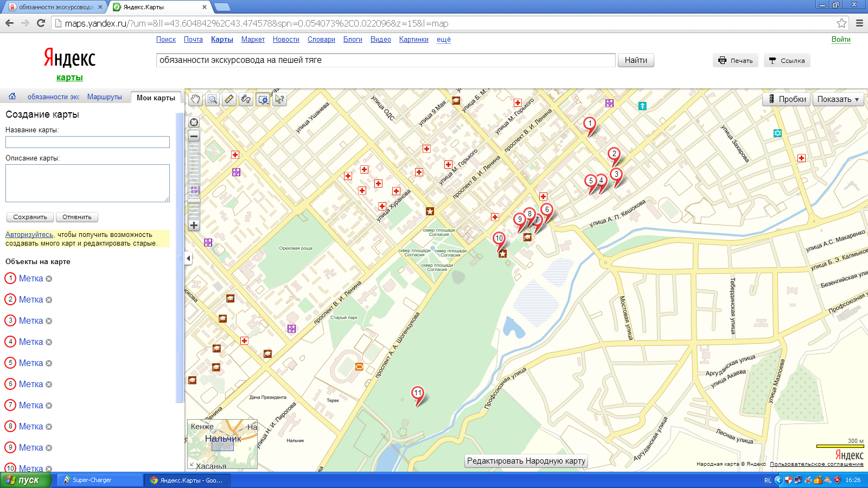The image size is (868, 488).
Task: Bookmark this page with the star icon
Action: (841, 23)
